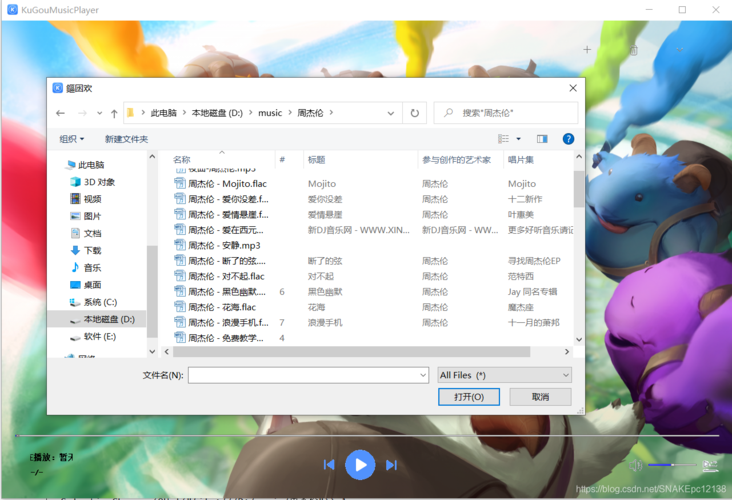
Task: Click the 取消 button
Action: coord(540,397)
